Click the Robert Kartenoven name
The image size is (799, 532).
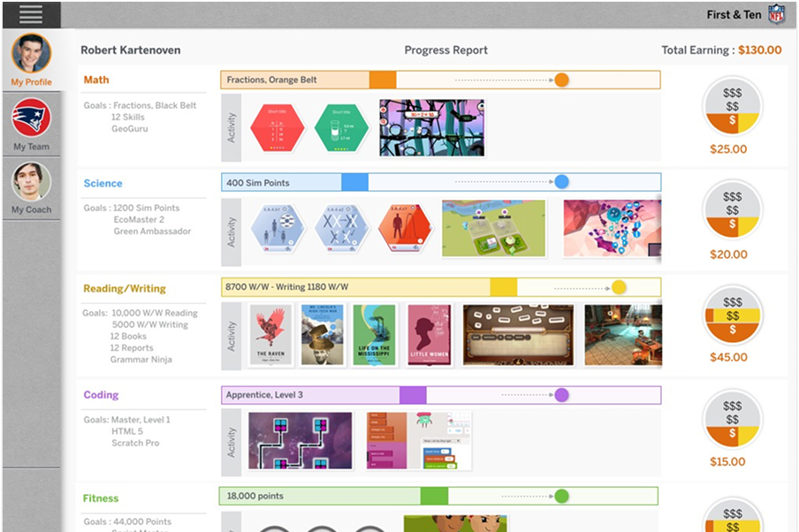[131, 50]
